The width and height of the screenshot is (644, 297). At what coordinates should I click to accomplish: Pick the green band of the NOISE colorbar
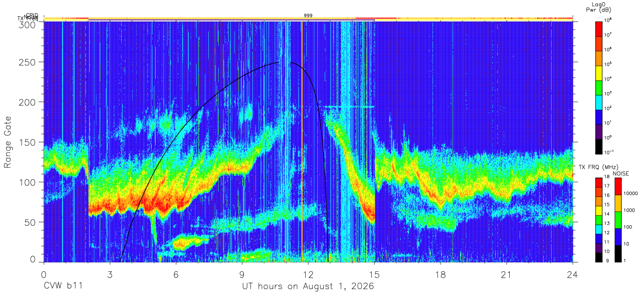click(x=618, y=220)
